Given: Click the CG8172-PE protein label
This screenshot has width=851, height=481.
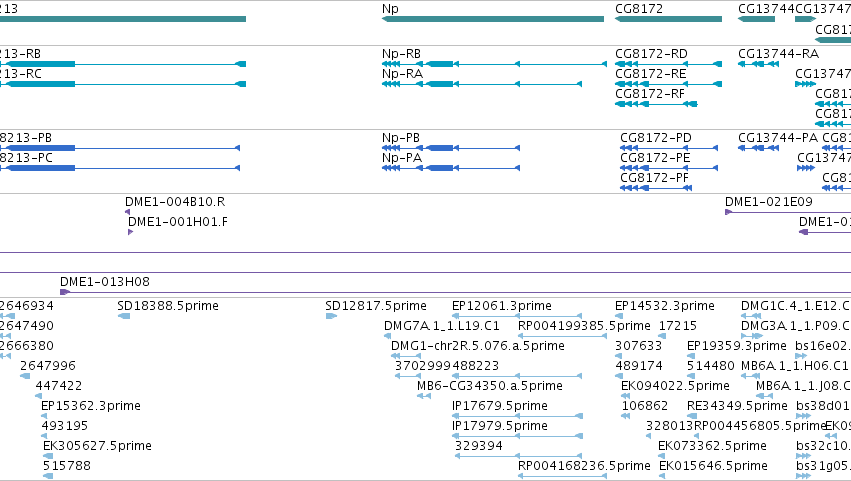Looking at the screenshot, I should pos(656,158).
